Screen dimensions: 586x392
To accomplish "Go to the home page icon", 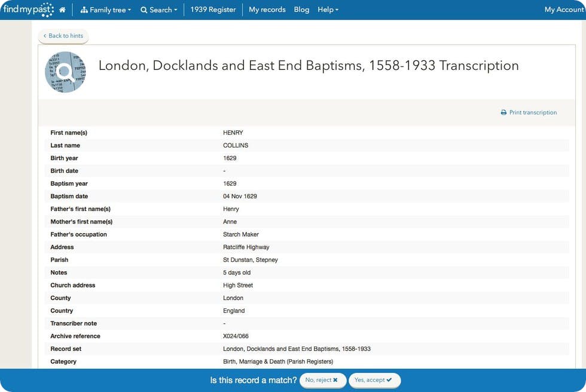I will pyautogui.click(x=62, y=10).
